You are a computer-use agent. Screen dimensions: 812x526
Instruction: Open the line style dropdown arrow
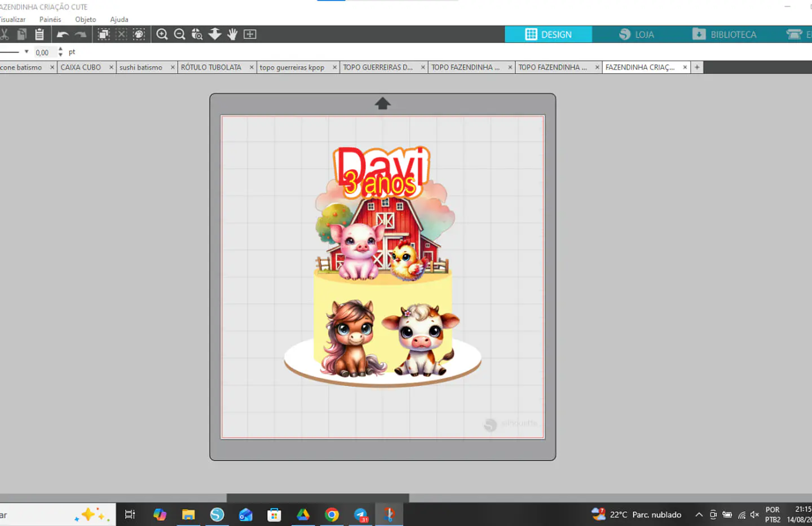pyautogui.click(x=27, y=52)
